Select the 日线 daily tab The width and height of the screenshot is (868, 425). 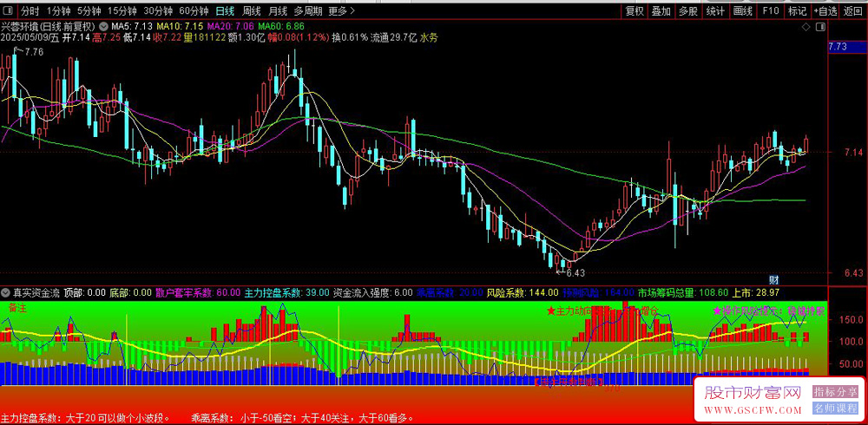[x=225, y=10]
